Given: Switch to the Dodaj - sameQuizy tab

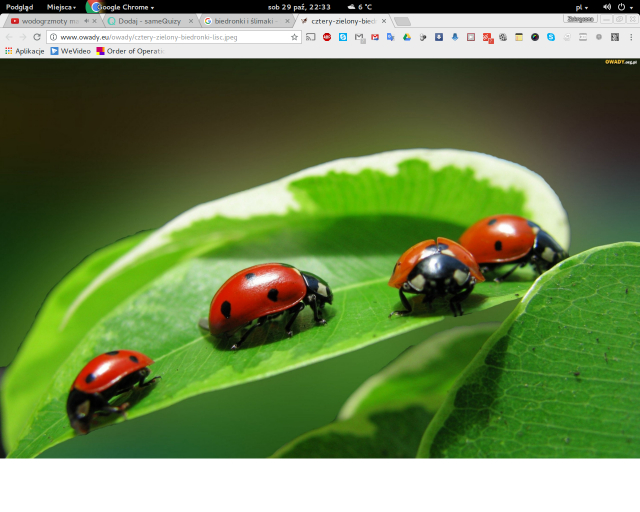Looking at the screenshot, I should [x=150, y=21].
